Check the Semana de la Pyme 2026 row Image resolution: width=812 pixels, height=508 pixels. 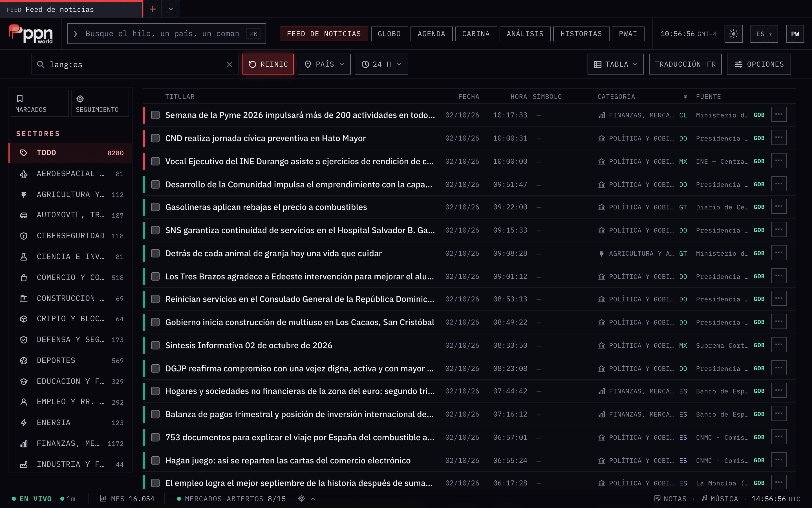tap(155, 115)
